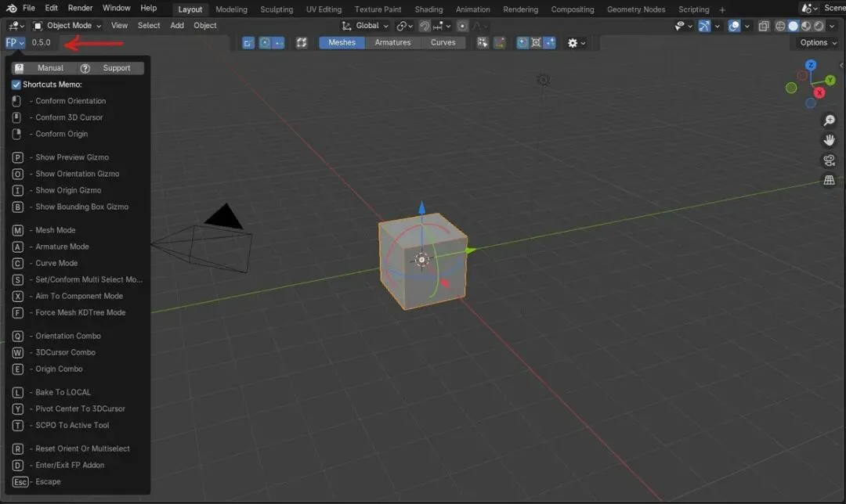Click the Blender logo icon
Screen dimensions: 846x504
click(x=11, y=8)
